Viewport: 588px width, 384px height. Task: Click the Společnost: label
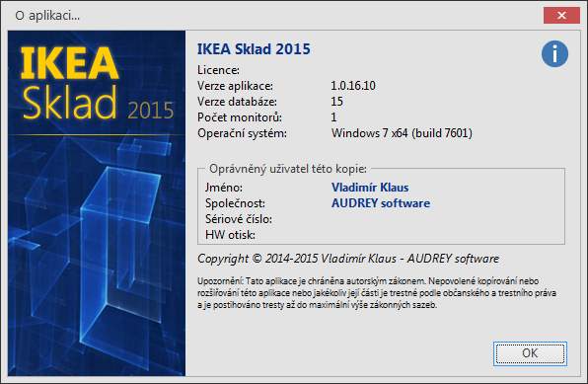click(x=235, y=203)
